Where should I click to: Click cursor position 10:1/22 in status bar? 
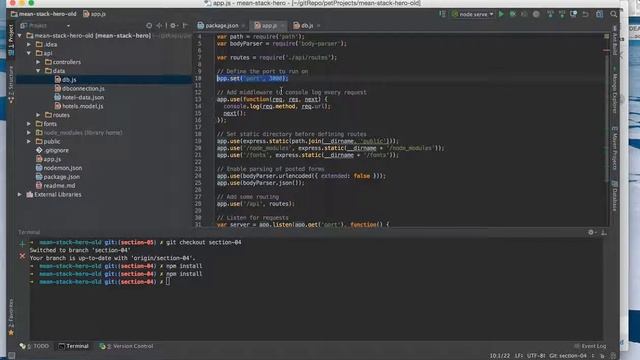500,356
